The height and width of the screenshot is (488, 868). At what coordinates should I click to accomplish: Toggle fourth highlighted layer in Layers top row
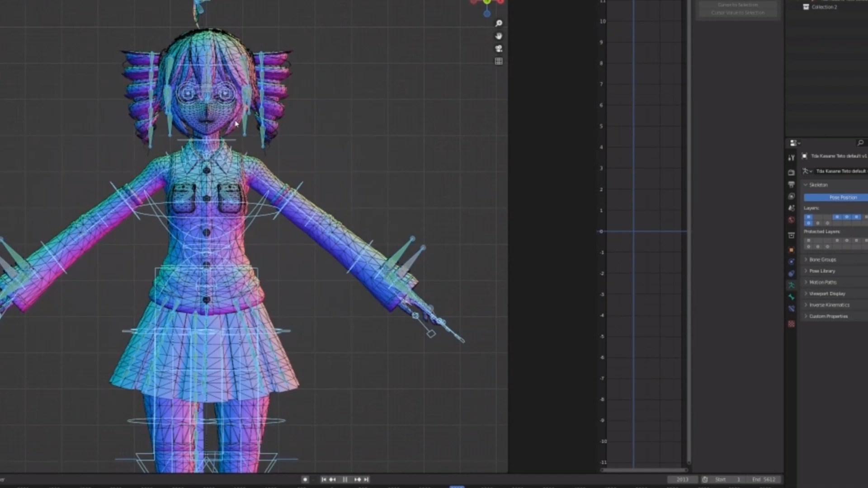tap(857, 217)
